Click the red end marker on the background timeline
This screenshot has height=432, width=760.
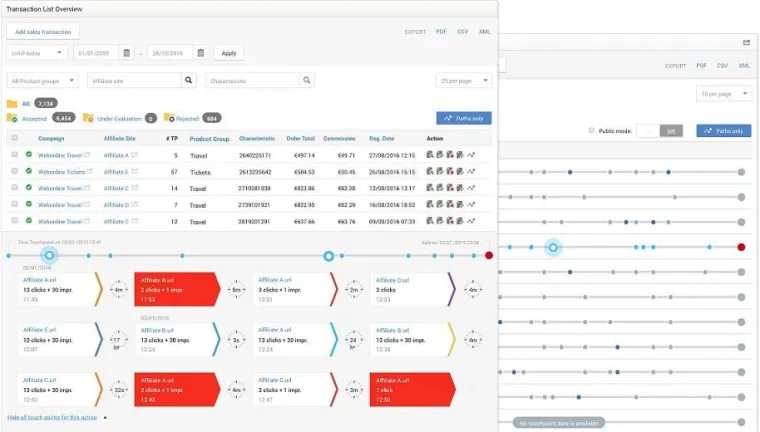tap(741, 247)
